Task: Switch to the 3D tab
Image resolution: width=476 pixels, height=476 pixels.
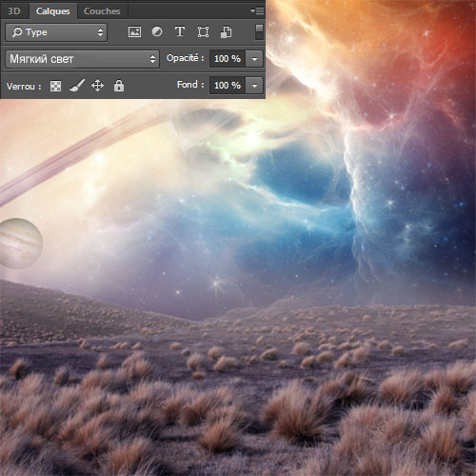Action: tap(14, 11)
